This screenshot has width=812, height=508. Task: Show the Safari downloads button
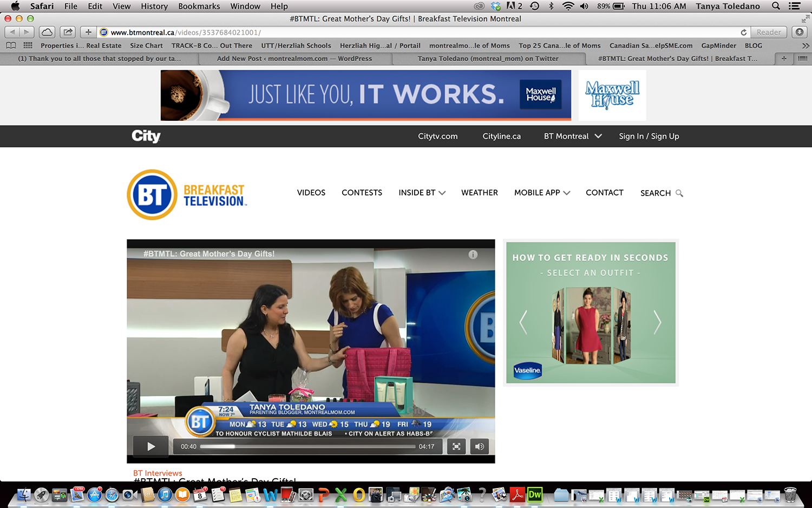pyautogui.click(x=799, y=32)
